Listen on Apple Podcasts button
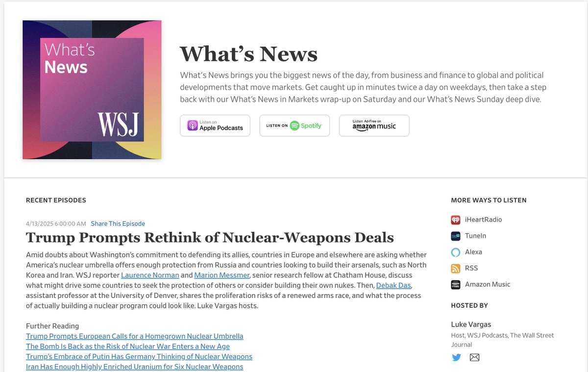Screen dimensions: 588x372 pos(215,125)
